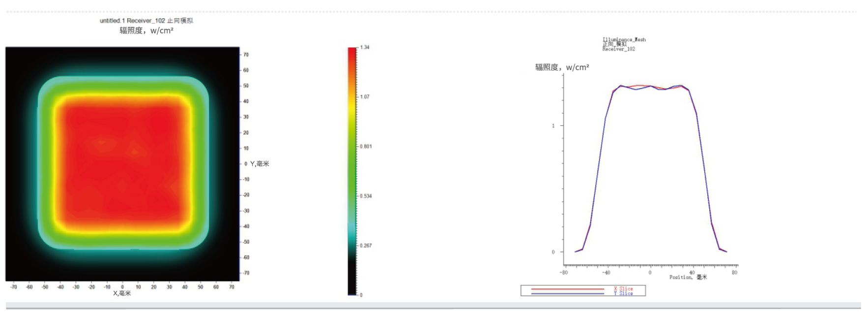Click the vertical color scale bar
Image resolution: width=868 pixels, height=313 pixels.
click(x=352, y=171)
